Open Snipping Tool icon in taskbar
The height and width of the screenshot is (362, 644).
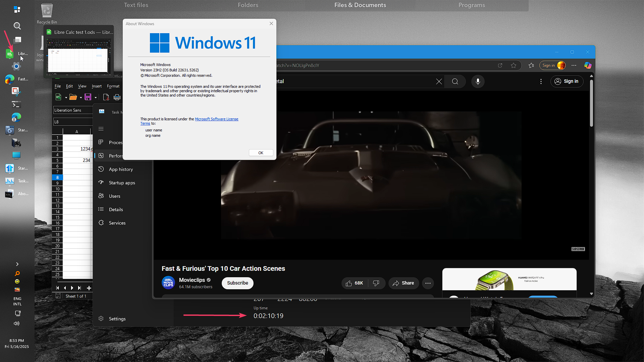tap(16, 92)
